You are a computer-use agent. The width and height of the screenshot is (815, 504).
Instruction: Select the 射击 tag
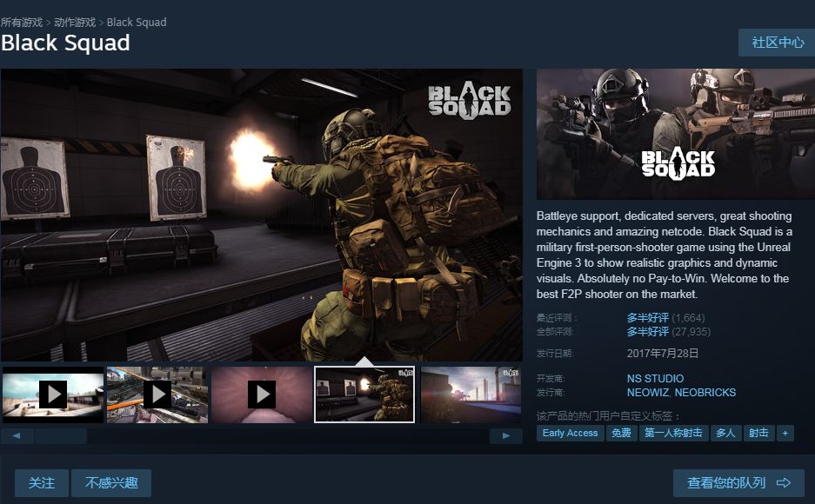tap(758, 433)
